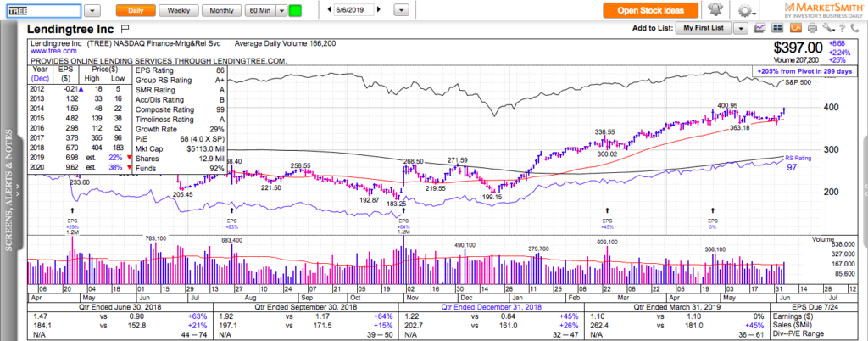Click the chart view icon

[760, 28]
